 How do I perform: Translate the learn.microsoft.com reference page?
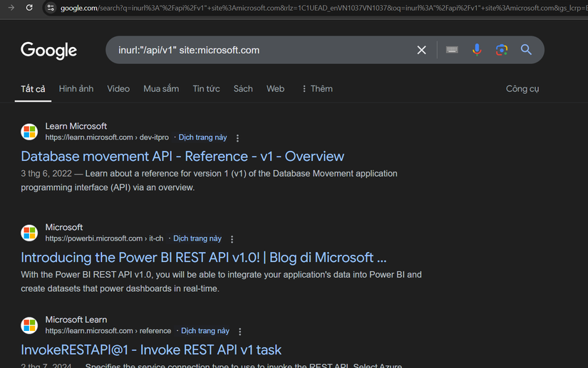[x=205, y=331]
